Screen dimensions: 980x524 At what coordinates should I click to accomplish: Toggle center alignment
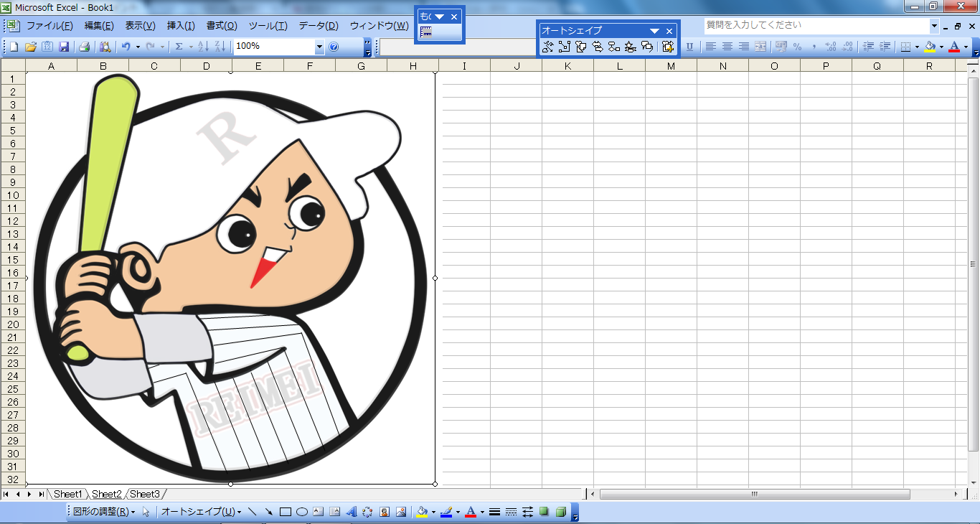point(727,47)
